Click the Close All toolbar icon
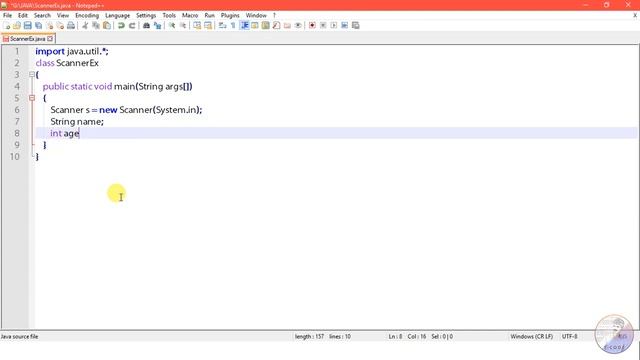Viewport: 640px width, 360px height. pos(60,25)
